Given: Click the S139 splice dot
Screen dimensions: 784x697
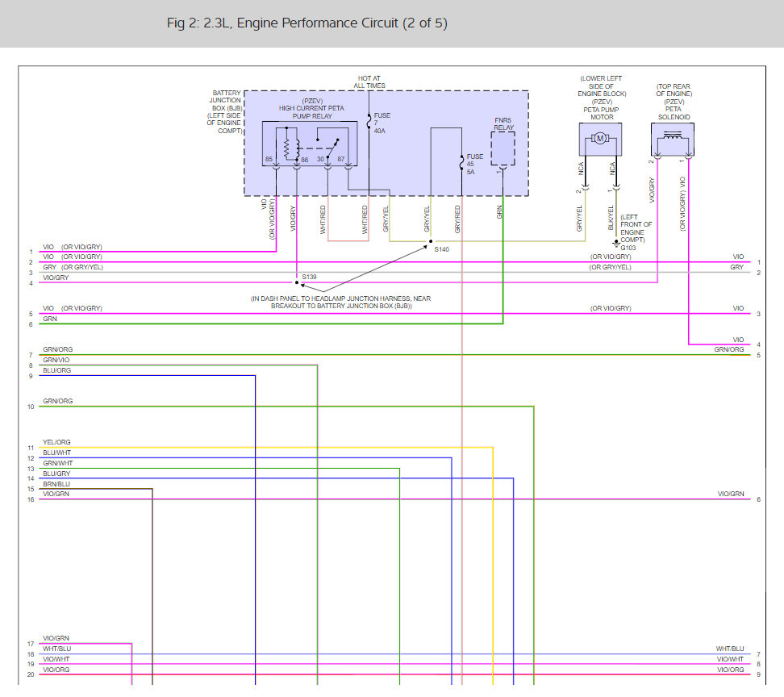Looking at the screenshot, I should tap(297, 282).
